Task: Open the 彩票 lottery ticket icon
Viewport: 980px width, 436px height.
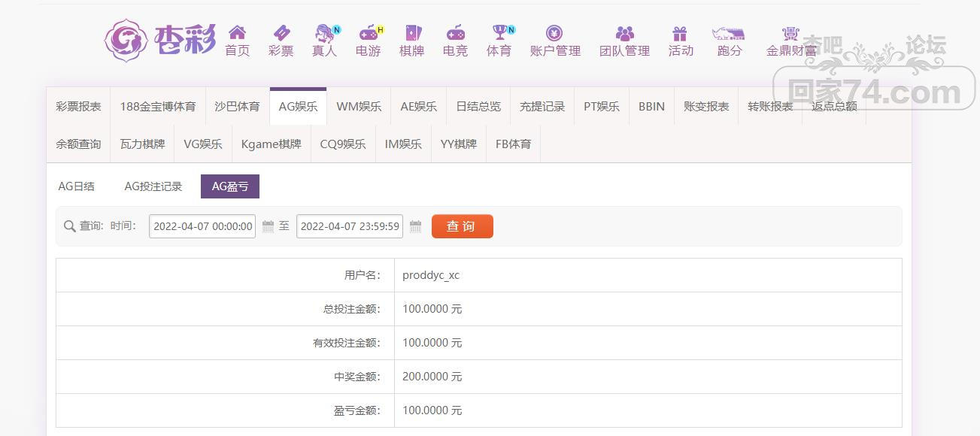Action: [x=281, y=32]
